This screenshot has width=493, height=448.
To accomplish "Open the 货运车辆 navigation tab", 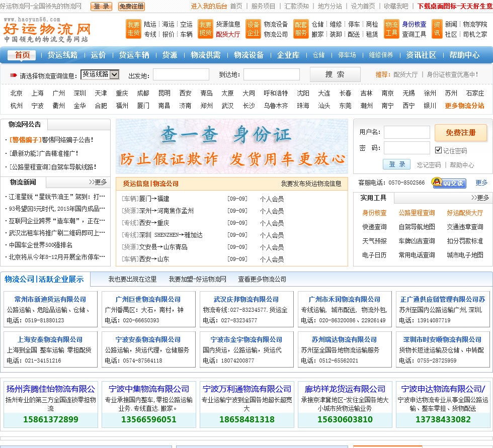I will click(x=134, y=55).
